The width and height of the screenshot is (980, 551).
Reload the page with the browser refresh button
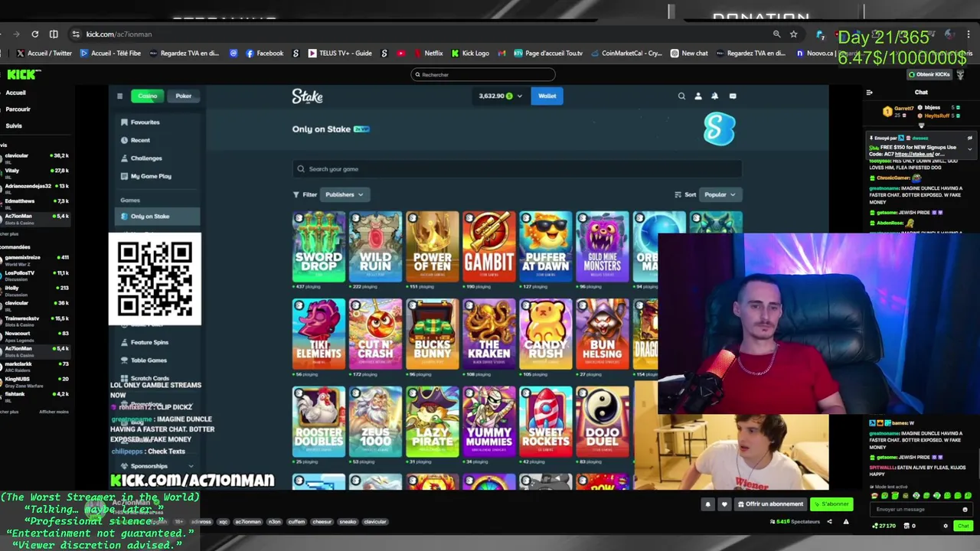pyautogui.click(x=35, y=34)
